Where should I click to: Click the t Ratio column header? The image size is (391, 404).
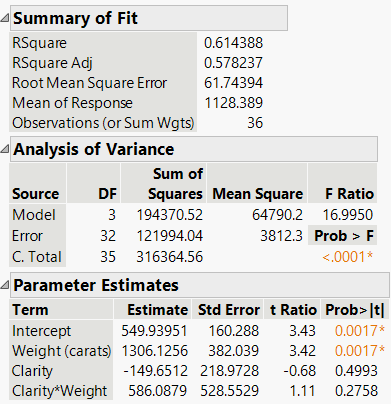tap(293, 310)
